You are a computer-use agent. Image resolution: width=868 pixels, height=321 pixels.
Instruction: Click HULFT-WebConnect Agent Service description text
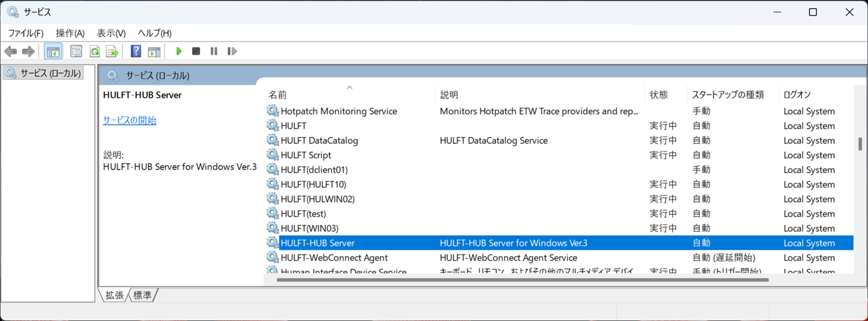point(509,258)
